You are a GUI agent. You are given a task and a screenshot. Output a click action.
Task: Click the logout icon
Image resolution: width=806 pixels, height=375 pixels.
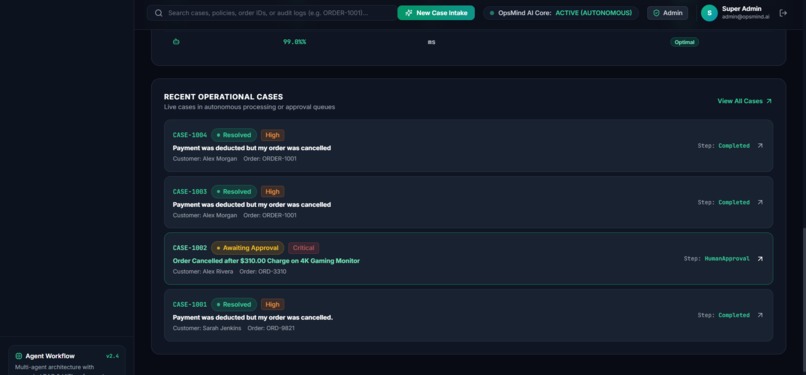(783, 13)
